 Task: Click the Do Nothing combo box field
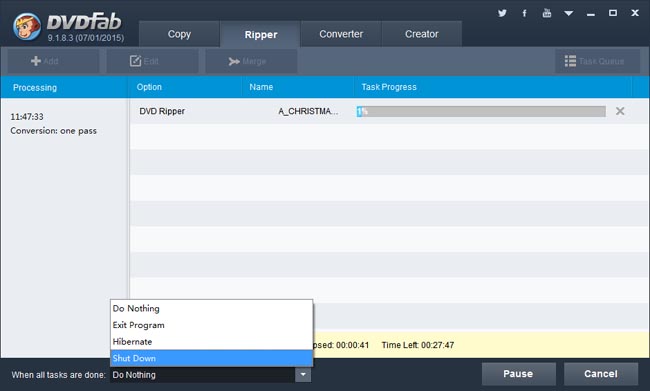[203, 375]
